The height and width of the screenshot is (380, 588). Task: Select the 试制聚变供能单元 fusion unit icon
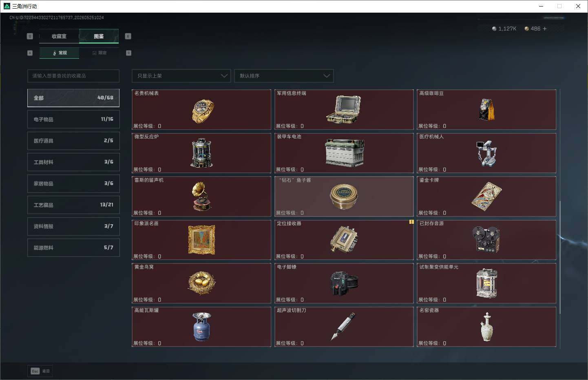coord(486,283)
